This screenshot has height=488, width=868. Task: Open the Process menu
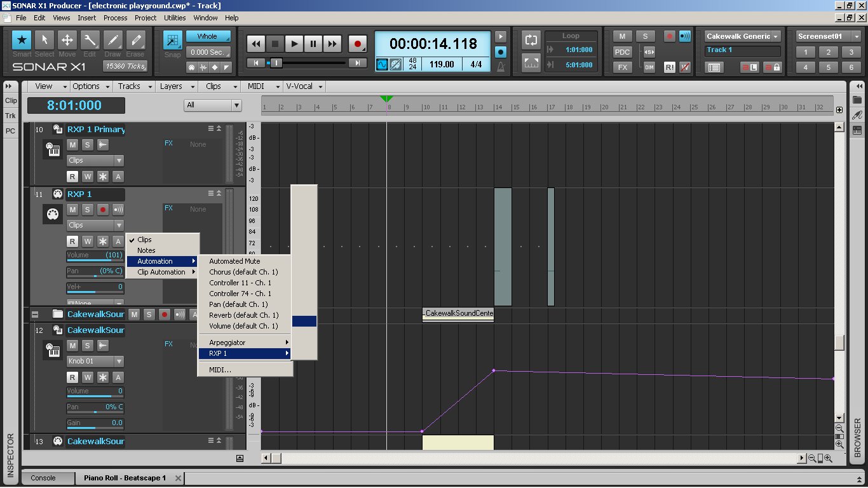[x=115, y=18]
